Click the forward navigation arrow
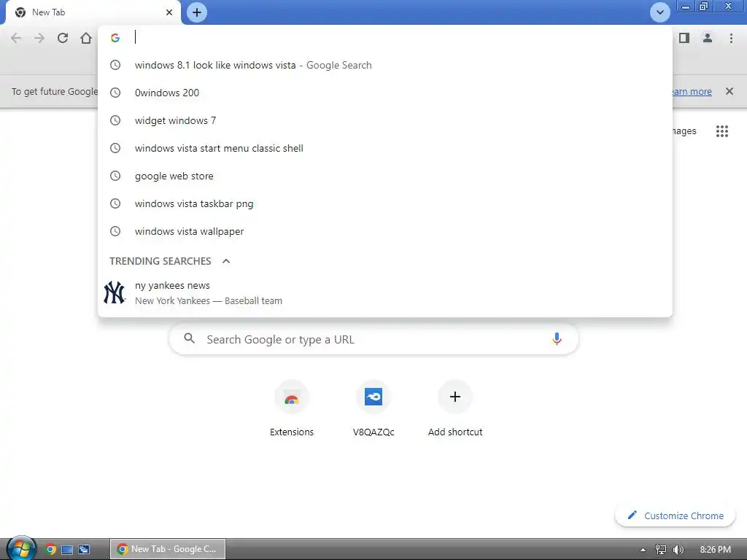The width and height of the screenshot is (747, 560). 39,38
